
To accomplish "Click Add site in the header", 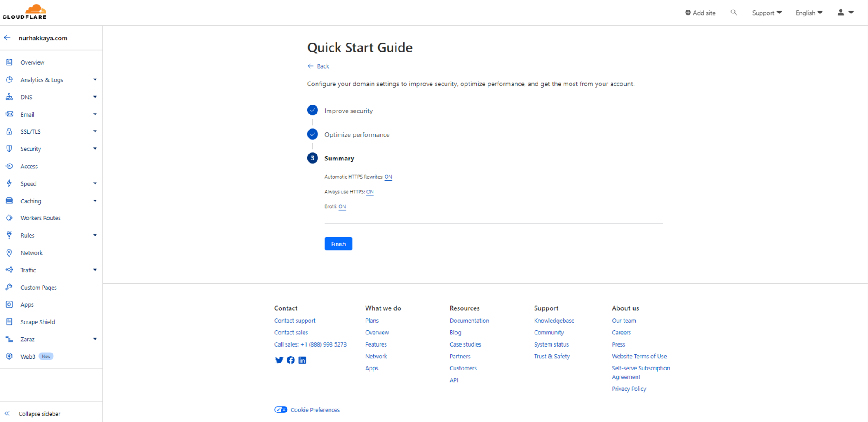I will pos(700,13).
